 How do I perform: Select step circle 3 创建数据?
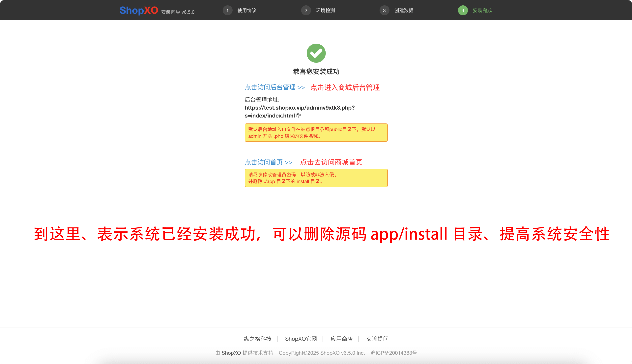click(384, 10)
